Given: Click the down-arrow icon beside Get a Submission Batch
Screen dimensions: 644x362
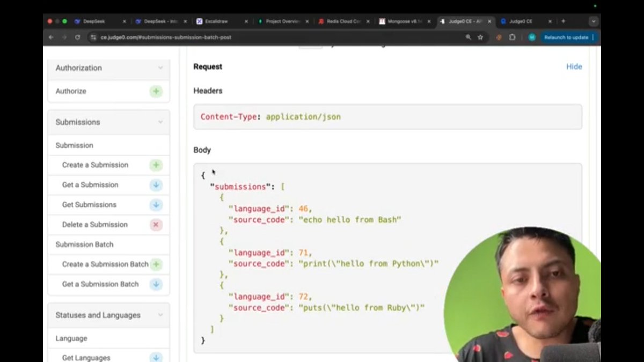Looking at the screenshot, I should 156,284.
